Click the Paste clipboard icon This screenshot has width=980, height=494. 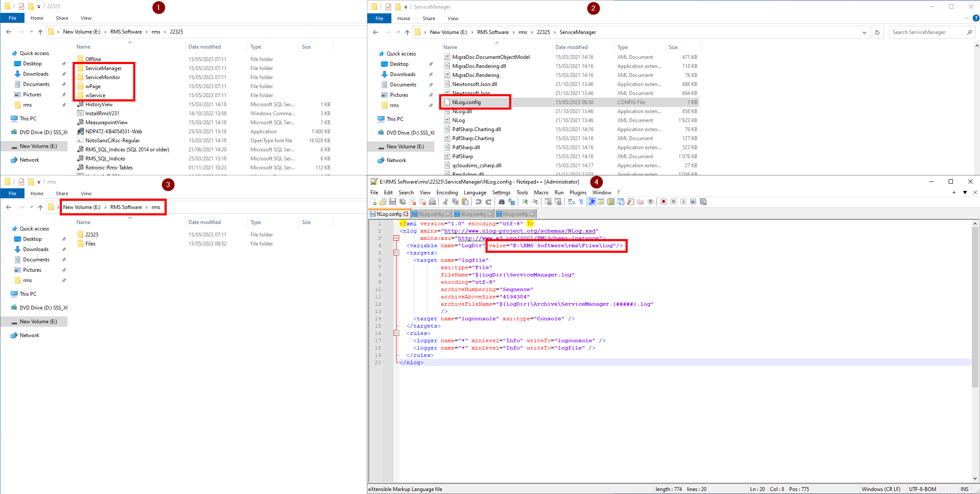coord(465,202)
